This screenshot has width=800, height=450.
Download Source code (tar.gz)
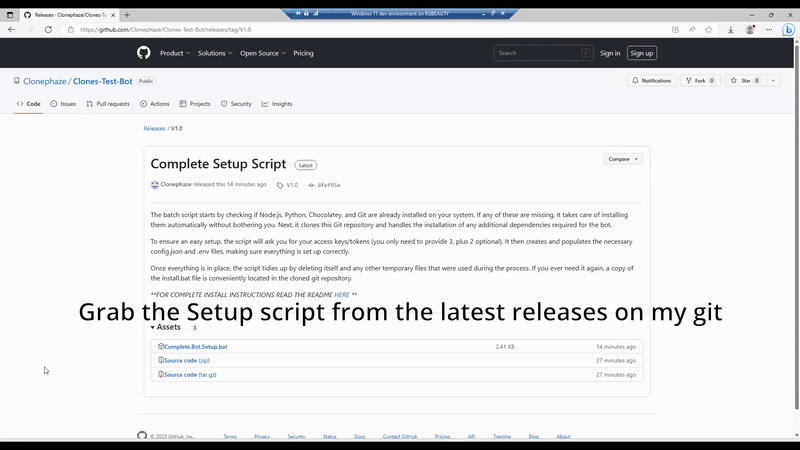(190, 374)
